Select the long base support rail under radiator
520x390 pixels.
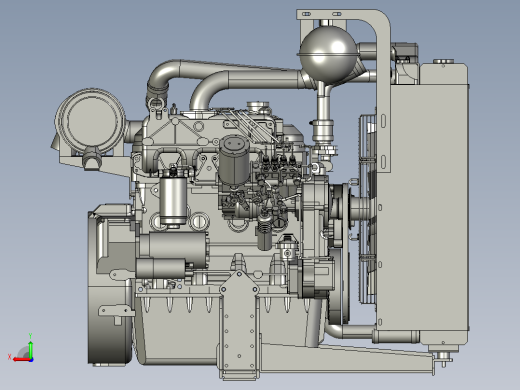347,359
